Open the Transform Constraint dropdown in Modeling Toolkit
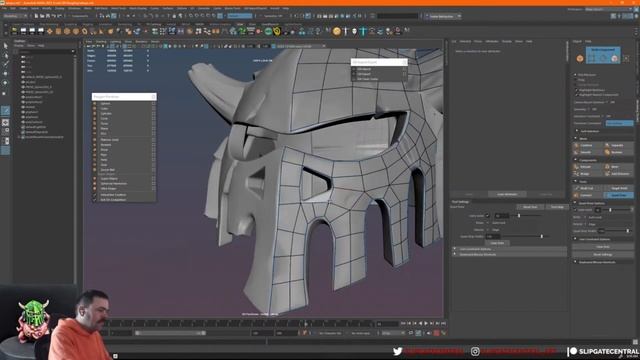The image size is (640, 360). pyautogui.click(x=619, y=123)
